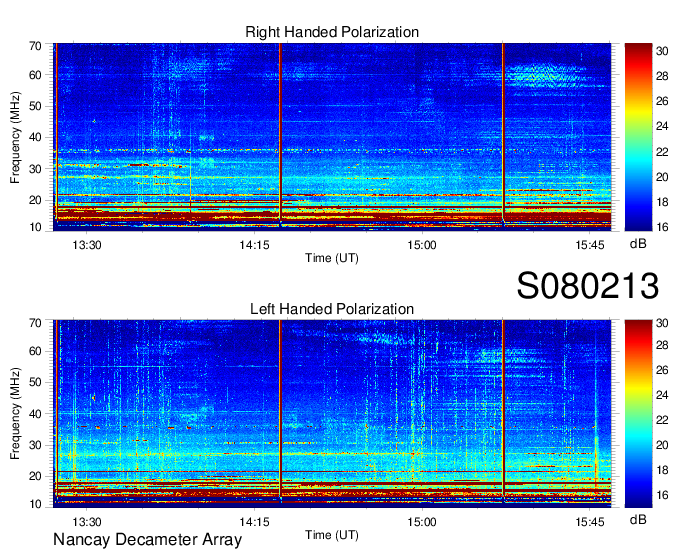This screenshot has width=680, height=552.
Task: Click the "16" value on the upper colorbar
Action: pos(662,226)
